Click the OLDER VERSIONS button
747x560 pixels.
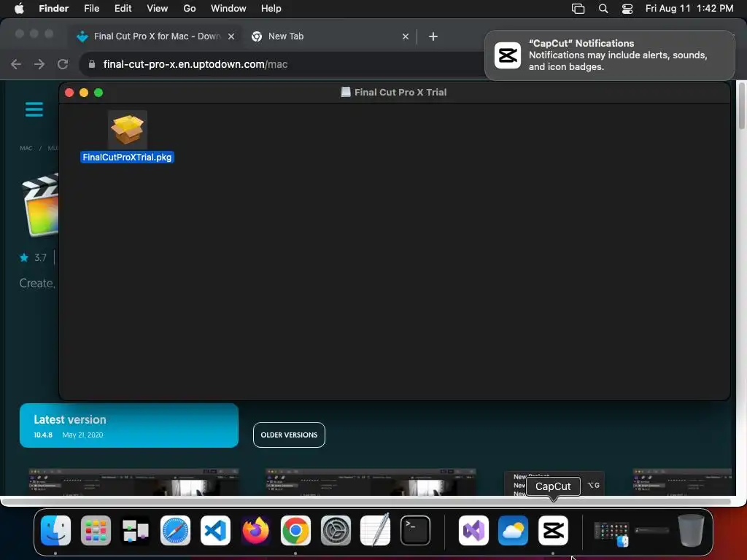(289, 435)
